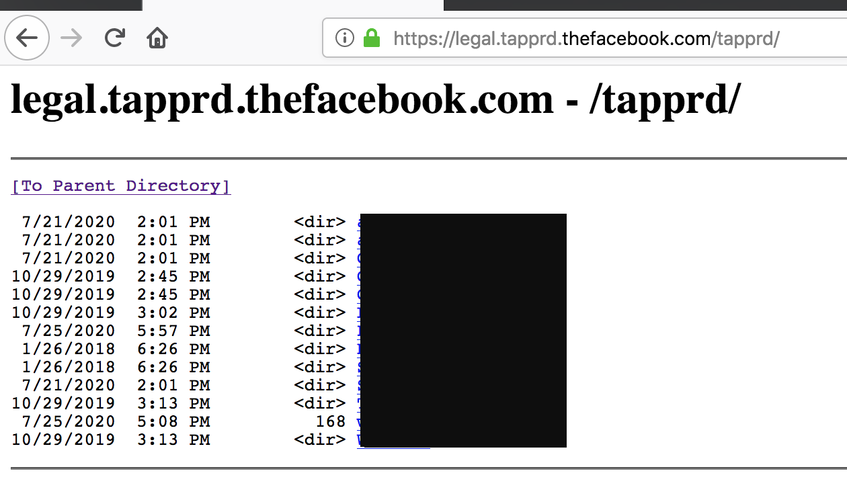Follow the To Parent Directory link

point(121,186)
